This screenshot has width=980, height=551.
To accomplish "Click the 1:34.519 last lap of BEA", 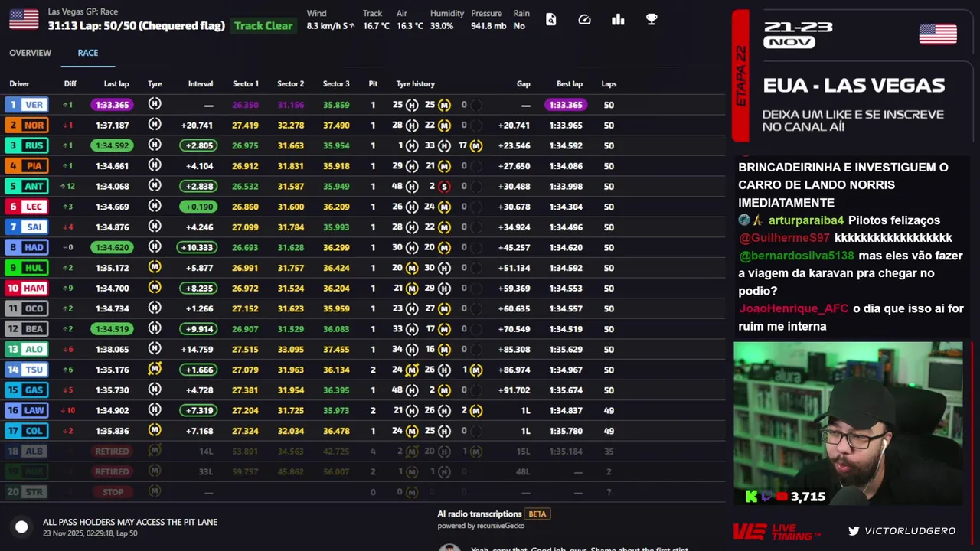I will [x=112, y=329].
